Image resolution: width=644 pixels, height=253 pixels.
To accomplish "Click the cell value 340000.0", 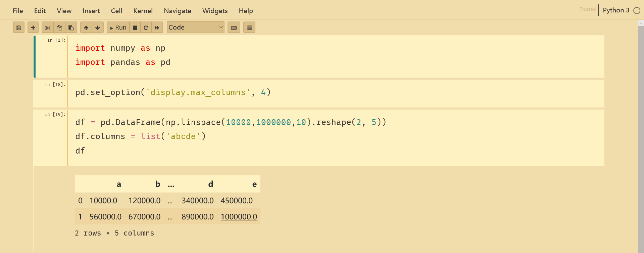I will 198,201.
